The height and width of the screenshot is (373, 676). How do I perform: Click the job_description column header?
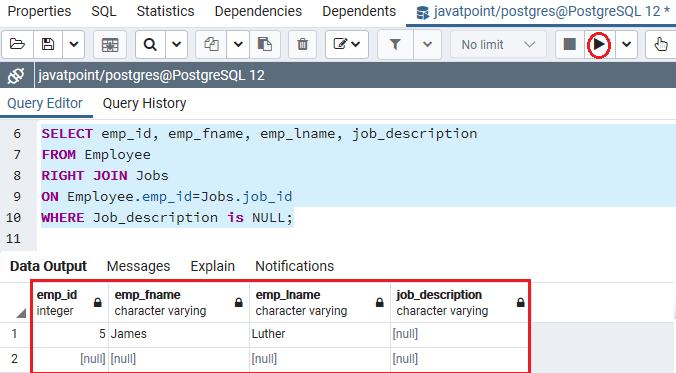pos(460,302)
